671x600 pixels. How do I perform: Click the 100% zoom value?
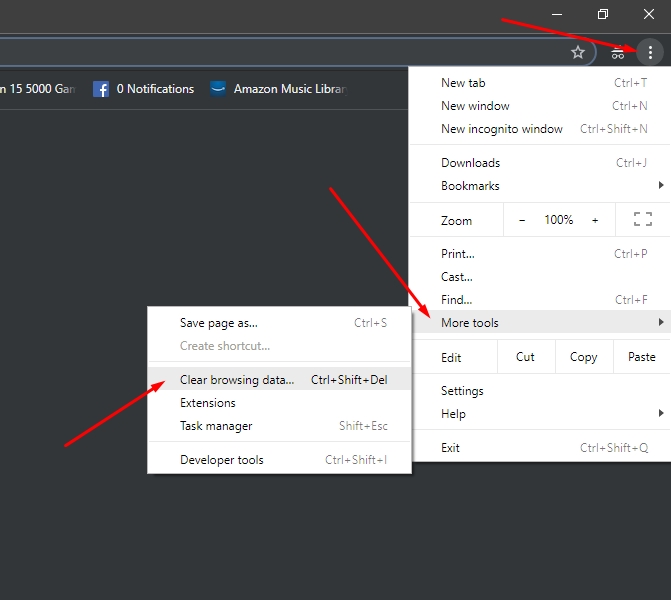point(558,220)
